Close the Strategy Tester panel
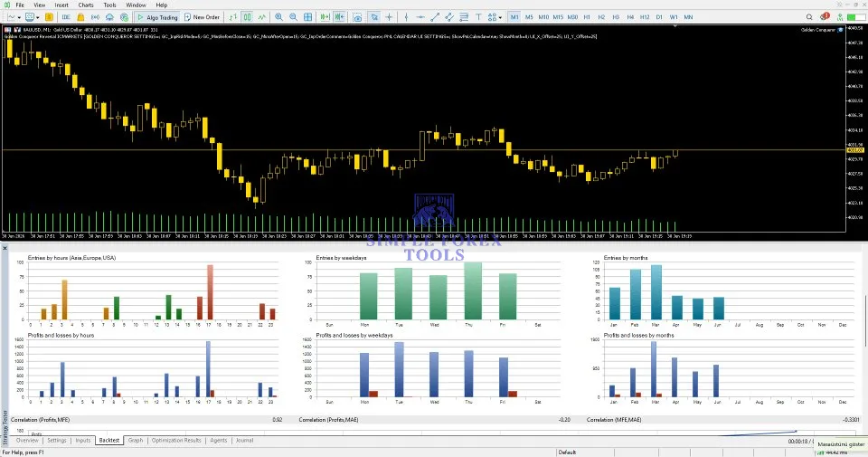Image resolution: width=868 pixels, height=457 pixels. (x=5, y=248)
